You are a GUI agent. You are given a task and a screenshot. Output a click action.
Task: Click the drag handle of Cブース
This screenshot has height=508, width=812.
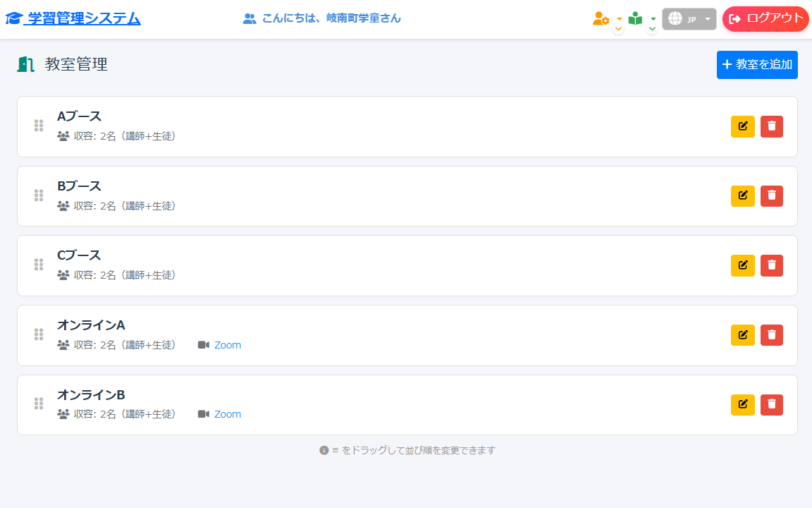(x=39, y=265)
